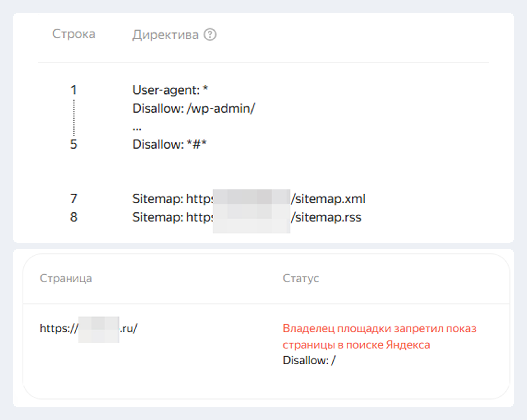Click the help icon next to Директива
The image size is (527, 420).
tap(210, 35)
